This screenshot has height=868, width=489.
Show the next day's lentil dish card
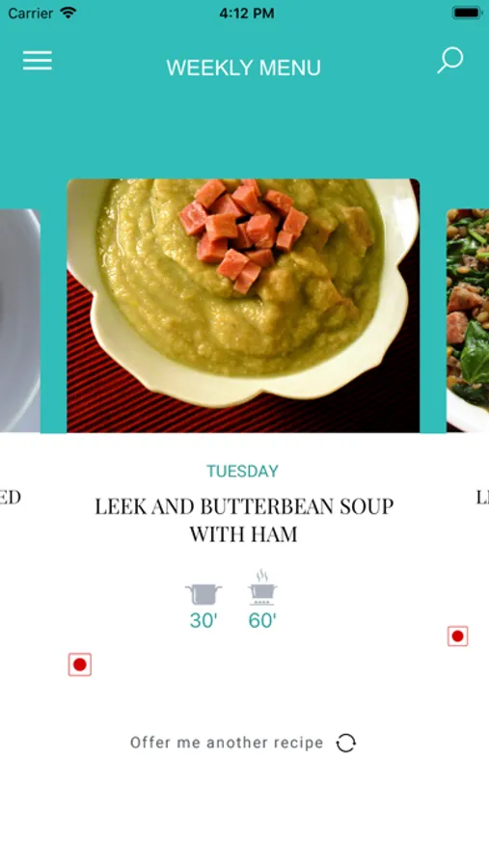click(468, 320)
